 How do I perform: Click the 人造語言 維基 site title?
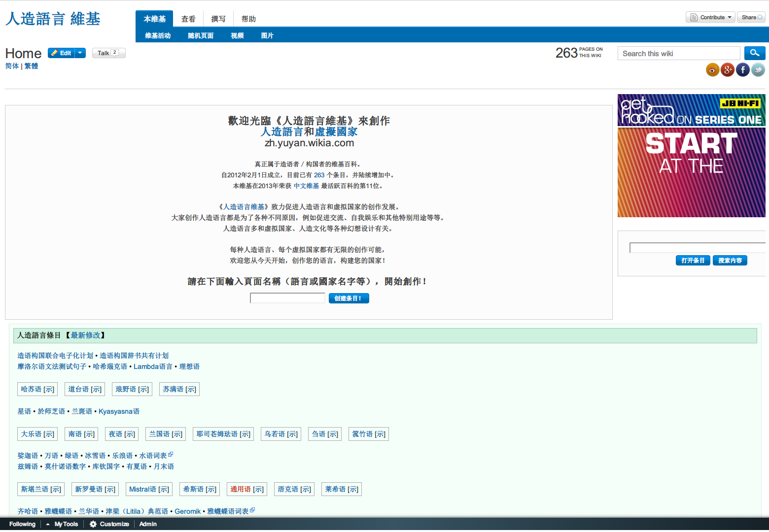53,19
